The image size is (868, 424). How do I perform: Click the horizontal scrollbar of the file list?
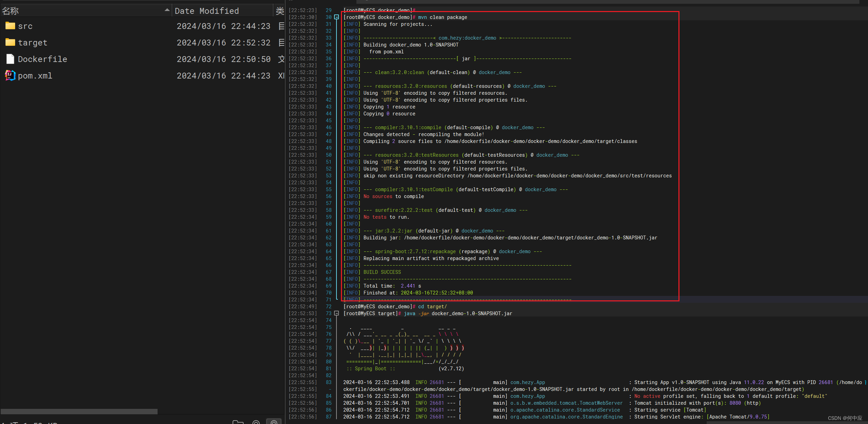coord(79,412)
